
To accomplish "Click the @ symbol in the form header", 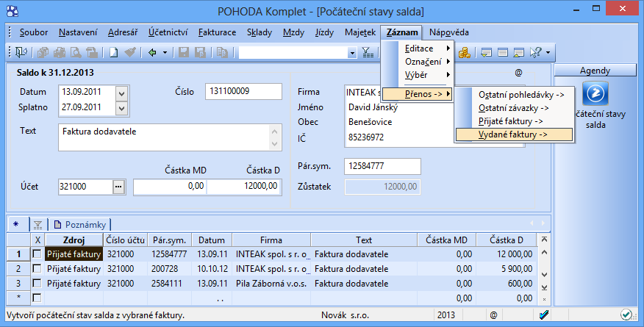I will [518, 73].
